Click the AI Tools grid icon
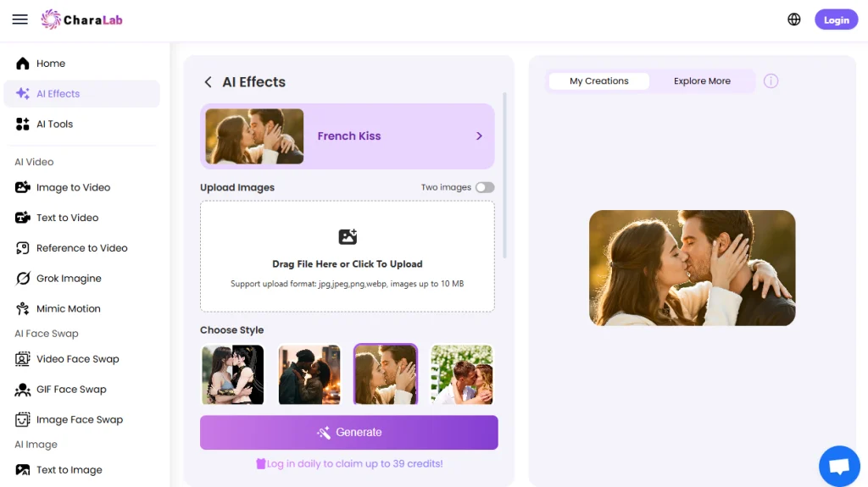 [x=23, y=124]
